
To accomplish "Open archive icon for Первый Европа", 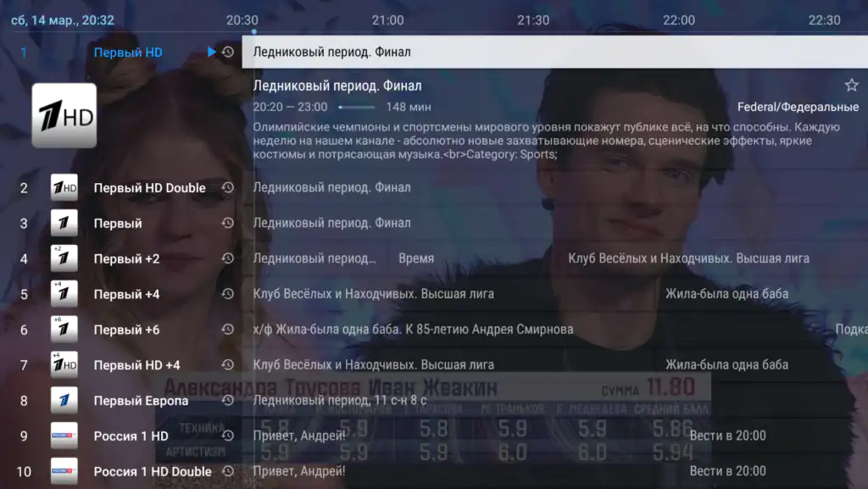I will [x=227, y=400].
